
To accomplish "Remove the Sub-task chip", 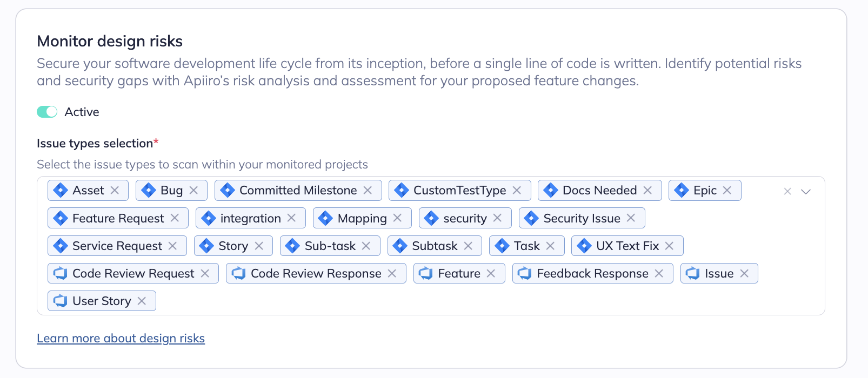I will tap(366, 246).
